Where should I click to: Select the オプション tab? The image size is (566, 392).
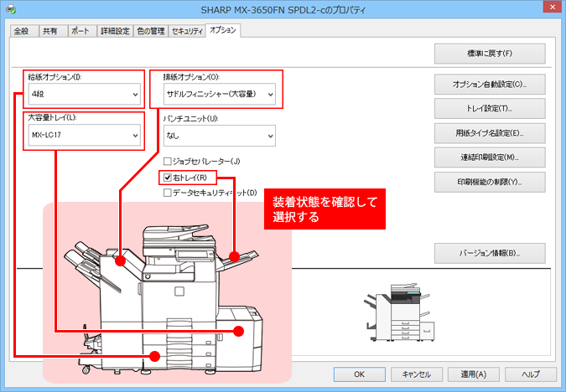(223, 30)
